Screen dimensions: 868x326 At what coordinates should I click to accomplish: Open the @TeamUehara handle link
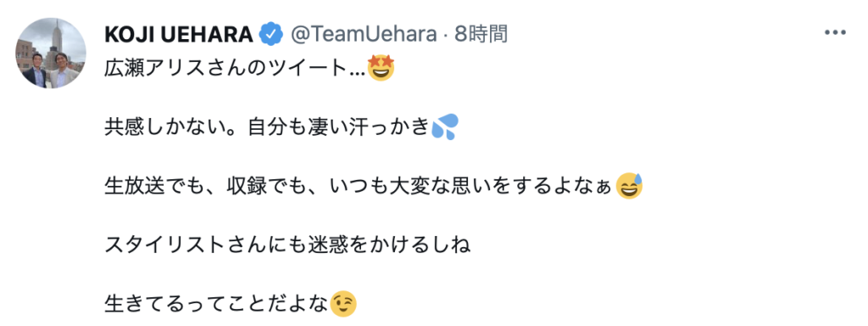click(363, 34)
